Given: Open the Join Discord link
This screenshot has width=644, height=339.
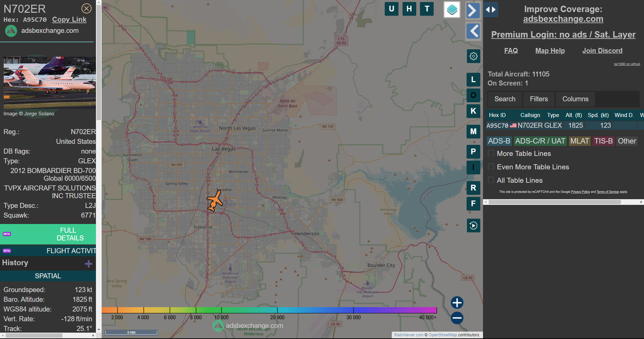Looking at the screenshot, I should coord(602,51).
